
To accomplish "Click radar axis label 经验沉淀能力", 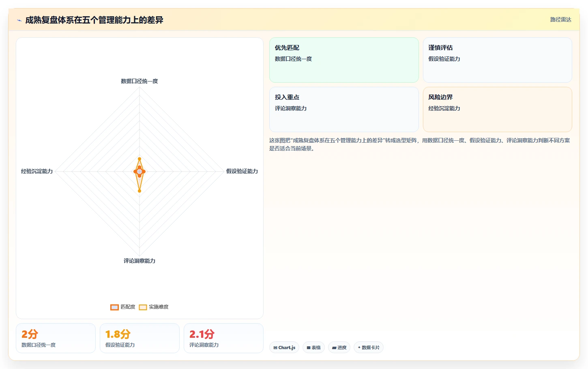I will pyautogui.click(x=37, y=171).
